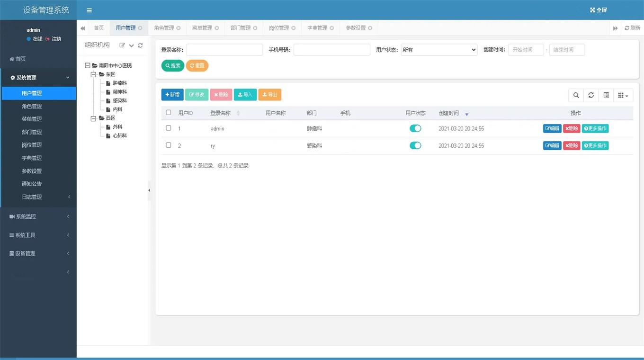This screenshot has height=360, width=644.
Task: Toggle user status switch for ry
Action: pyautogui.click(x=415, y=145)
